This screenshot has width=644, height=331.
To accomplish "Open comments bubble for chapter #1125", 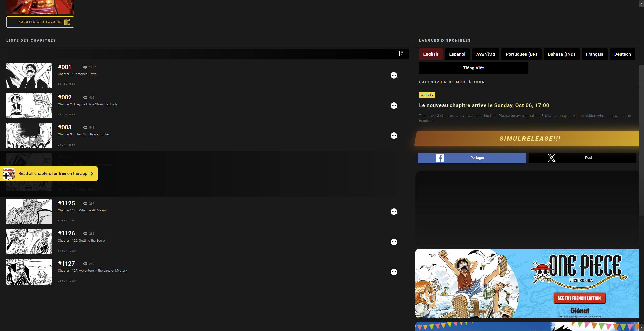I will coord(394,212).
